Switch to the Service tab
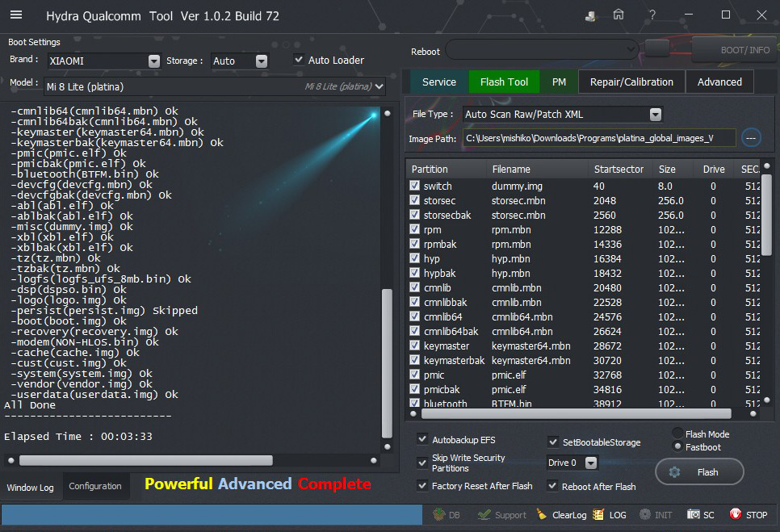Screen dimensions: 780x532 (438, 82)
